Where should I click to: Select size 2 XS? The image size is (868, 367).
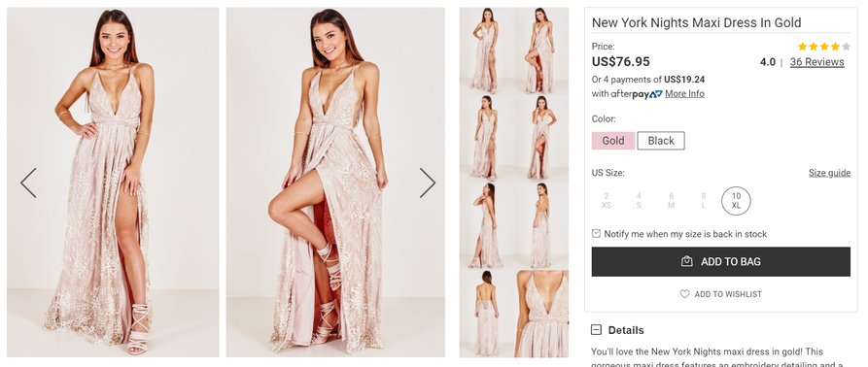[607, 201]
